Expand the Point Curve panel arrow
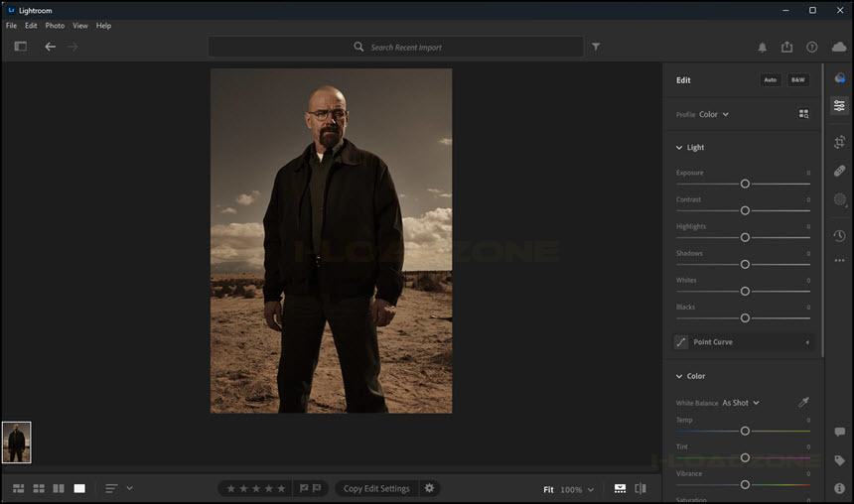The height and width of the screenshot is (504, 854). point(807,342)
